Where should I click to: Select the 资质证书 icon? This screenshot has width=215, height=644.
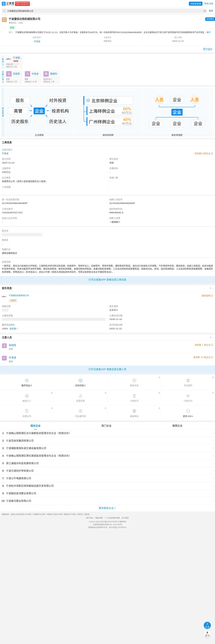27,411
